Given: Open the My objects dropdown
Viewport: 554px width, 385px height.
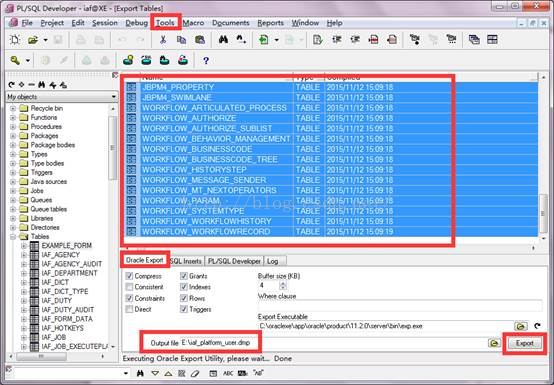Looking at the screenshot, I should click(x=113, y=96).
